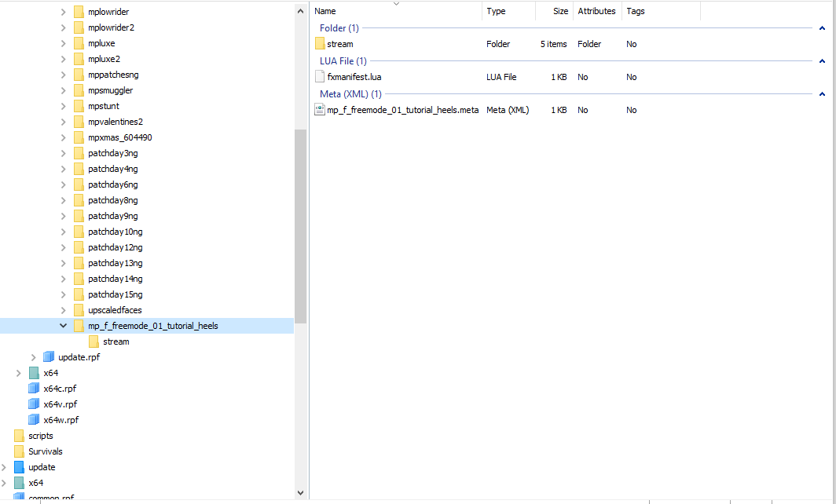Collapse the Folder (1) group
Viewport: 836px width, 504px height.
822,28
